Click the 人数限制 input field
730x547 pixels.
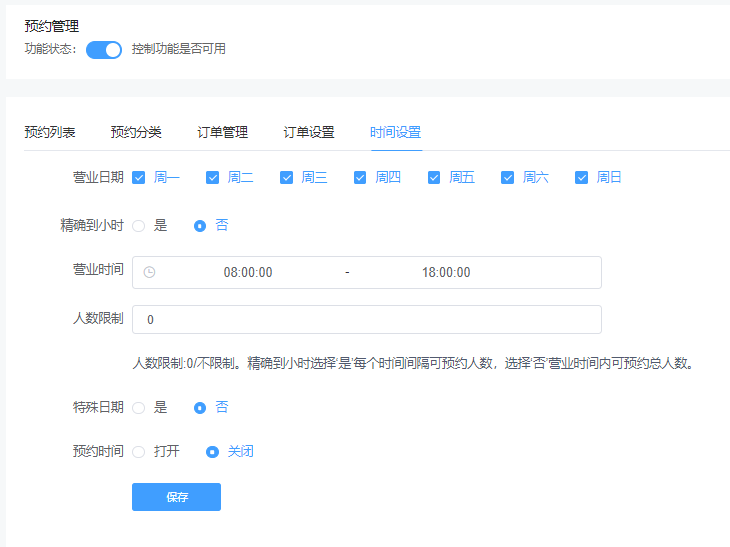[x=367, y=320]
